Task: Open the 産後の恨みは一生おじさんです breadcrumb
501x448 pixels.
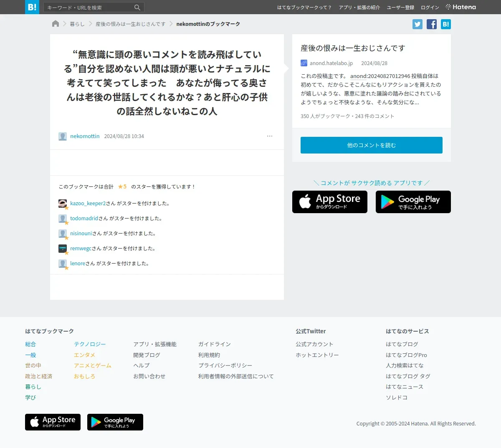Action: 131,24
